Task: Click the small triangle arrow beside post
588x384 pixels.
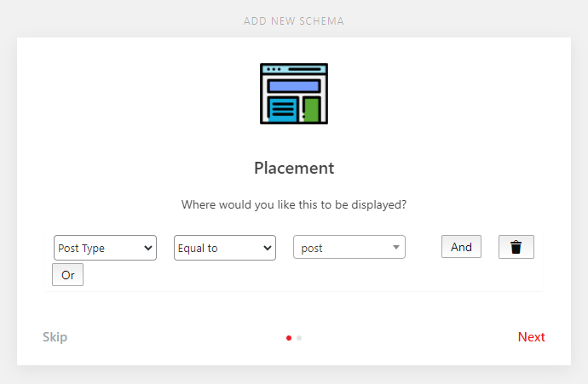Action: click(396, 248)
